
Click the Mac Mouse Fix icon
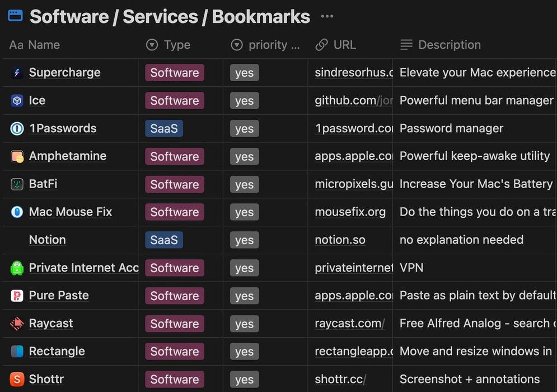pos(17,212)
